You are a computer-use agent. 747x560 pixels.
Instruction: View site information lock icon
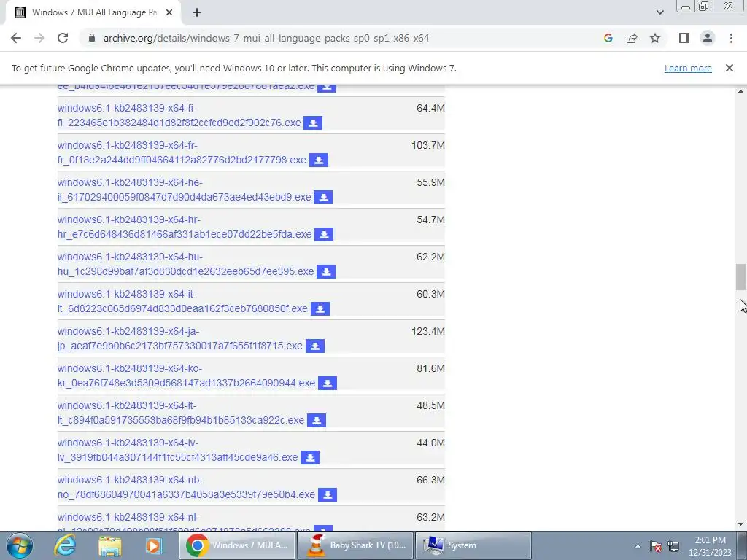coord(92,38)
